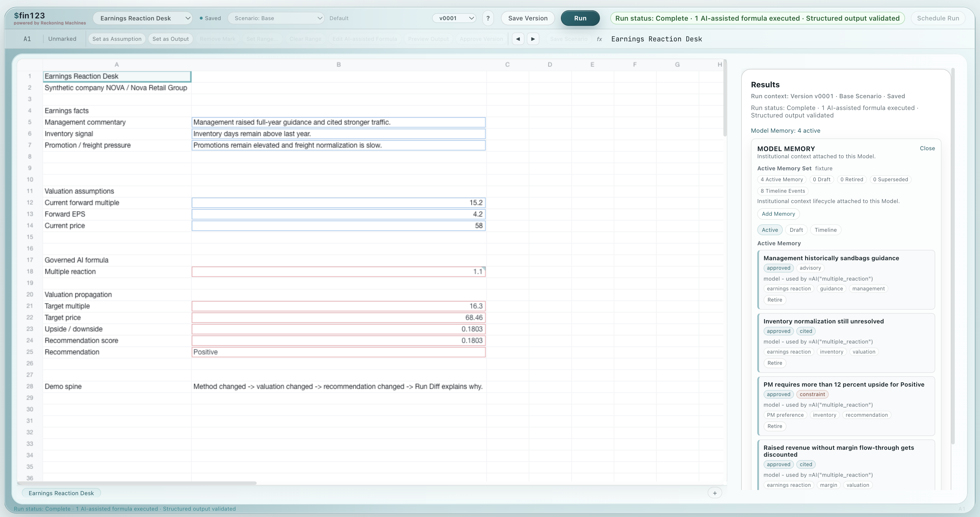Click the Unmarked status label
This screenshot has height=517, width=980.
click(x=62, y=39)
